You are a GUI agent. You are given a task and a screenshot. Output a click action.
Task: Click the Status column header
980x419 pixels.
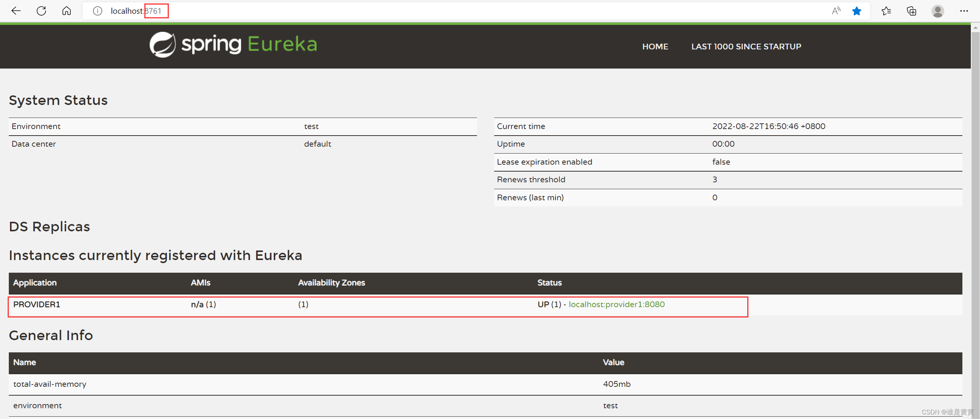coord(549,283)
